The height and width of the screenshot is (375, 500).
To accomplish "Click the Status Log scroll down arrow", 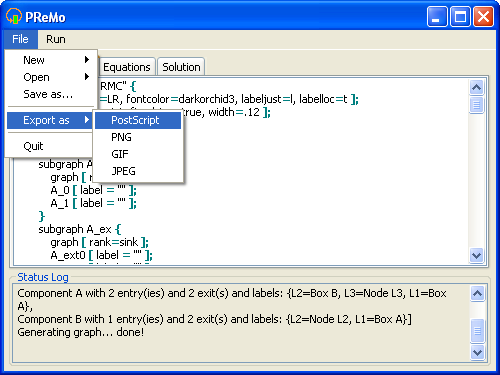I will [x=477, y=352].
